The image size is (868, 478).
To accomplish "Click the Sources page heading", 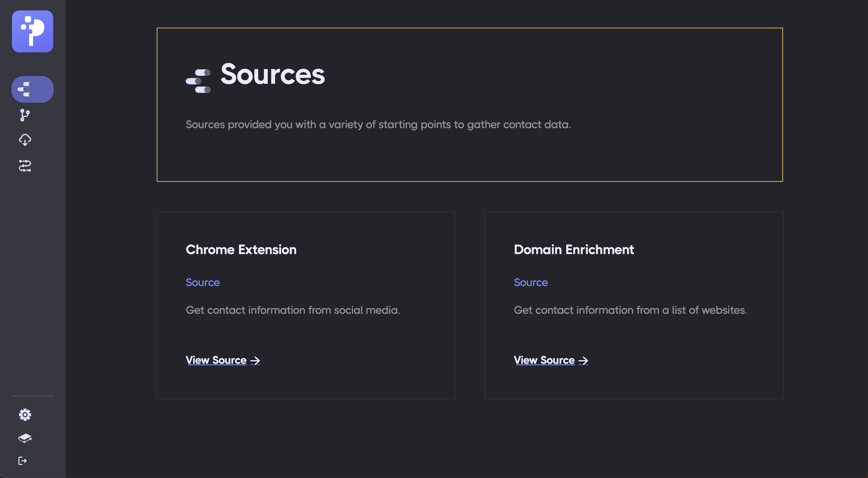I will (273, 74).
